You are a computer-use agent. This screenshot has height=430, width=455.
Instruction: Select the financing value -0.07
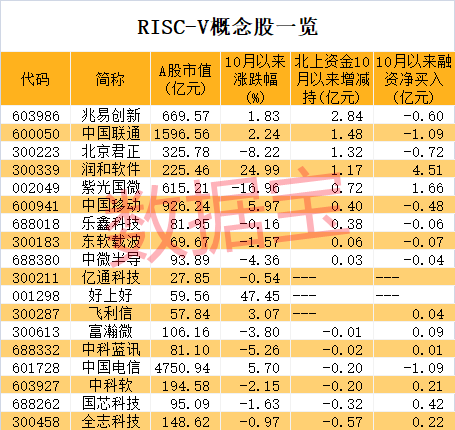[424, 242]
